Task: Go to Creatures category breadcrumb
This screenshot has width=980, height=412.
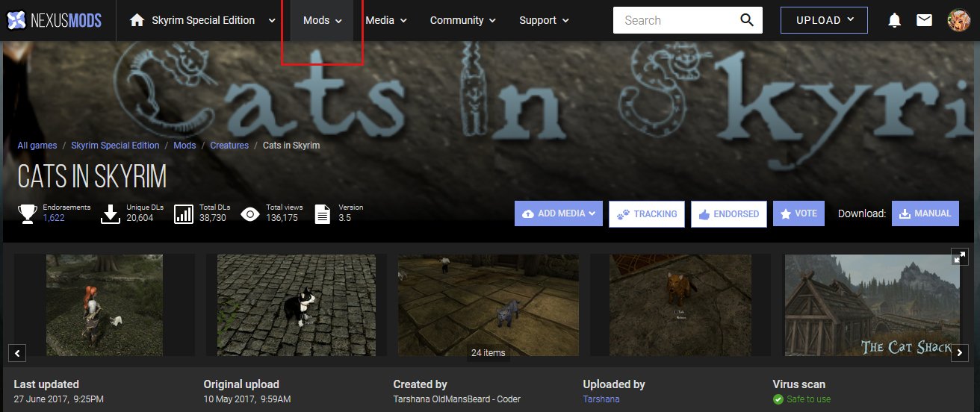Action: (x=229, y=146)
